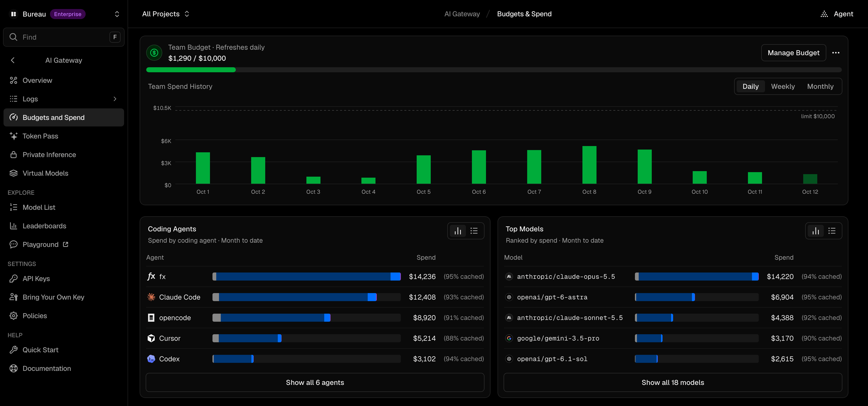Open the Overview icon in sidebar
This screenshot has width=868, height=406.
coord(14,80)
